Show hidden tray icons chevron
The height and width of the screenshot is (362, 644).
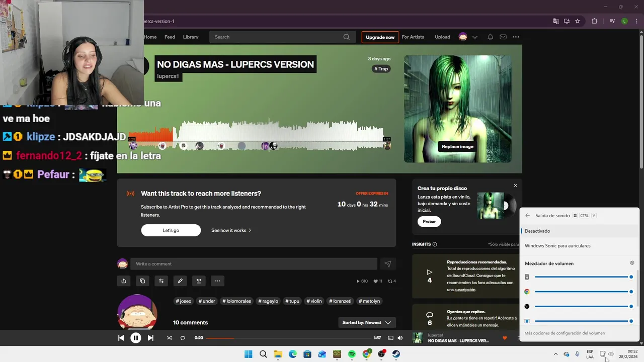(555, 354)
